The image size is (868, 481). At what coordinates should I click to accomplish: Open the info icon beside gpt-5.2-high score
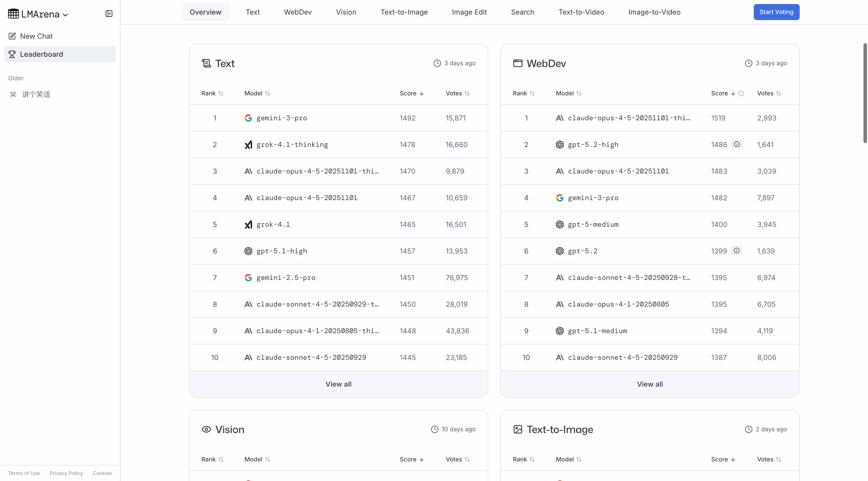737,144
